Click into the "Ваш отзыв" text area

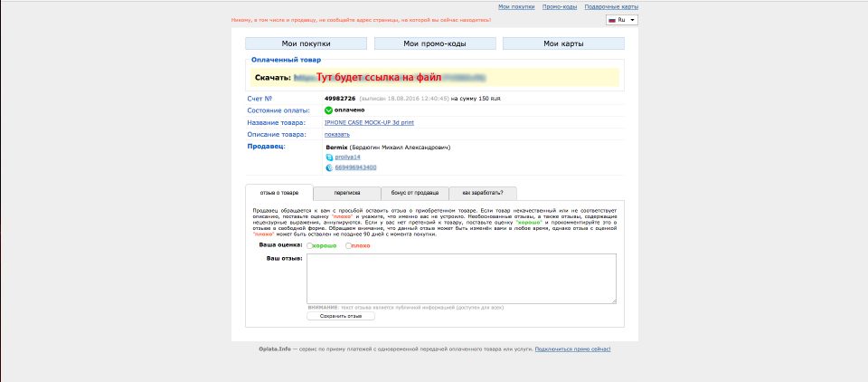point(461,278)
